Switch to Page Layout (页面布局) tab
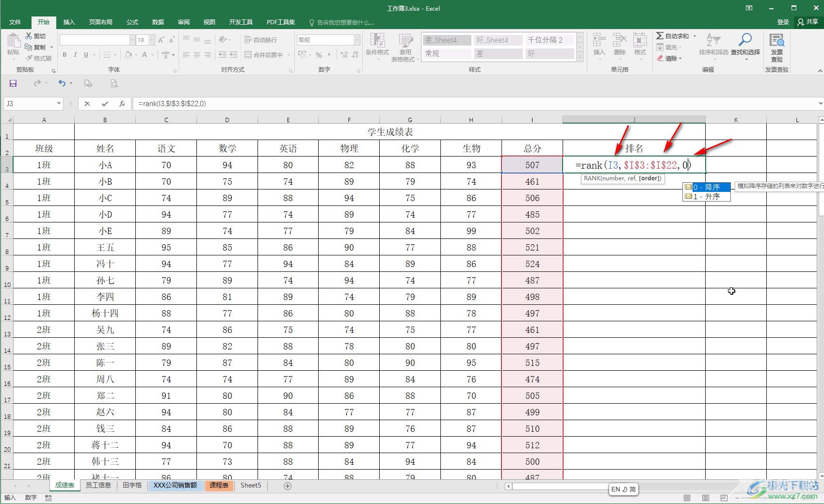Screen dimensions: 824x504 100,22
